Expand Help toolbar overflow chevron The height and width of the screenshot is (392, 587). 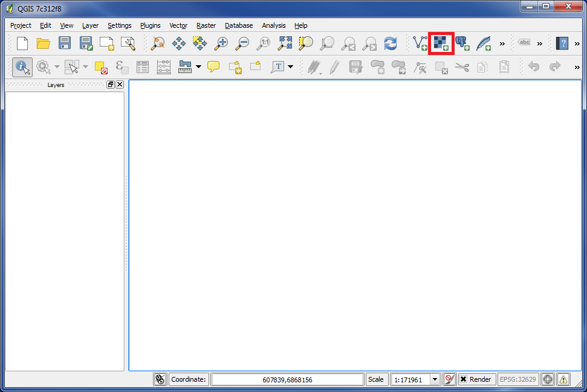coord(577,43)
